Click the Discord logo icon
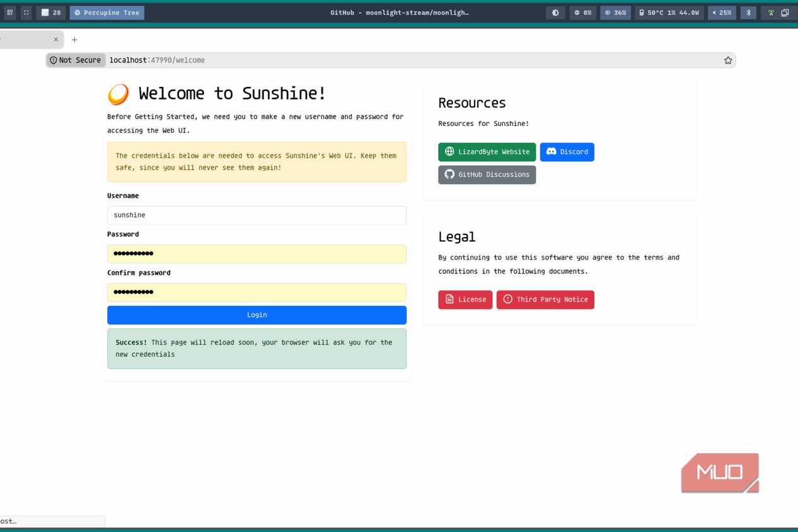798x532 pixels. point(551,151)
